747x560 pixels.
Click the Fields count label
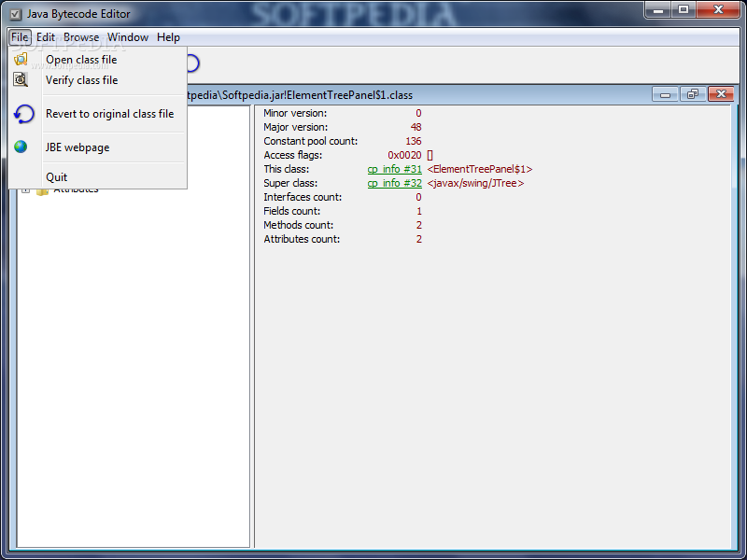coord(291,211)
